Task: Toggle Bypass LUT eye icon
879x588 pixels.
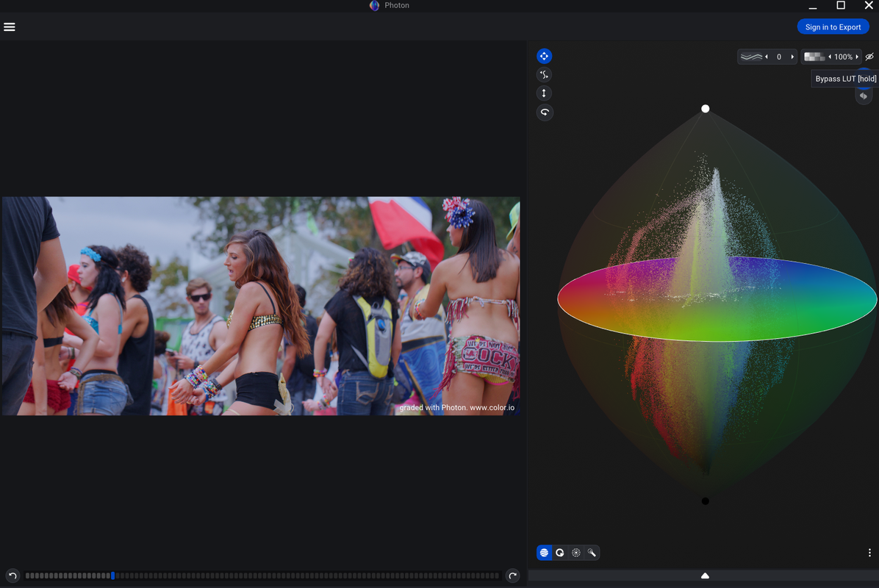Action: pos(869,57)
